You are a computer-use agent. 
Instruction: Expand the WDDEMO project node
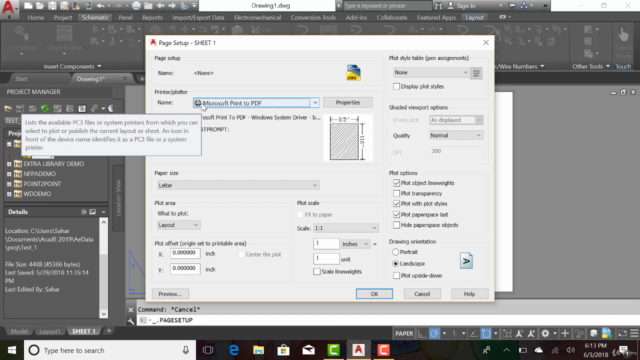coord(9,194)
